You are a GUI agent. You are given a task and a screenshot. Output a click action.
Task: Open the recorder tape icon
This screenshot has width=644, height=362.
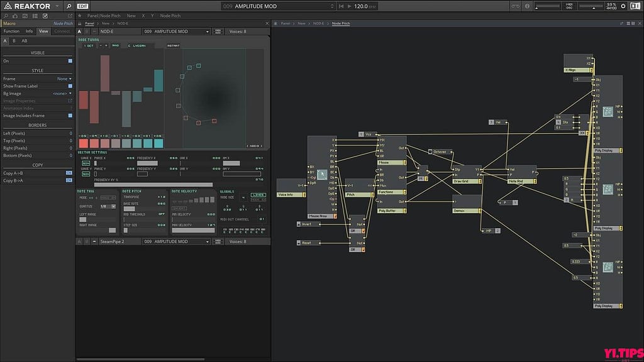pyautogui.click(x=515, y=6)
